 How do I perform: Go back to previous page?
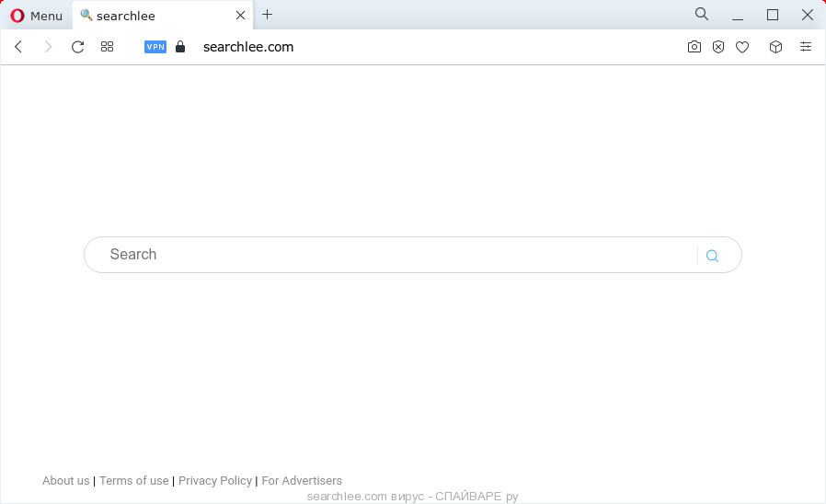coord(18,47)
